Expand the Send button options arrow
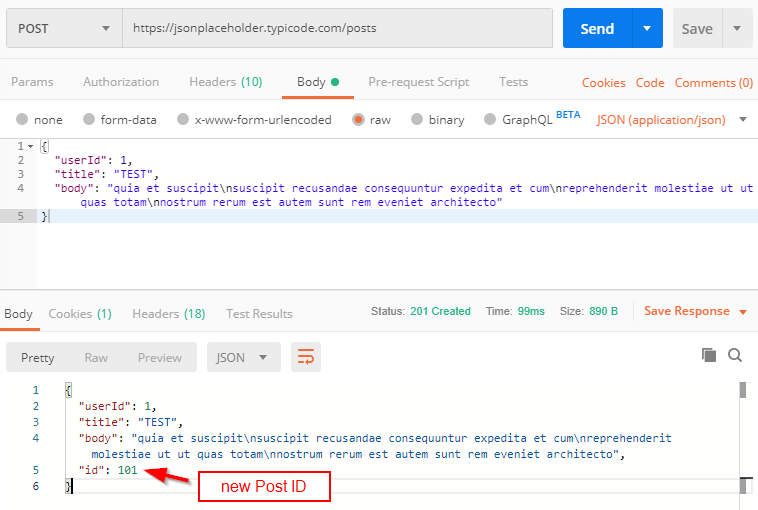 tap(647, 28)
